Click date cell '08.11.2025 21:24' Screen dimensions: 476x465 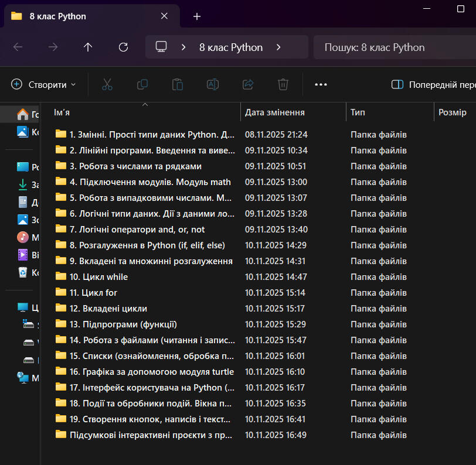coord(276,134)
